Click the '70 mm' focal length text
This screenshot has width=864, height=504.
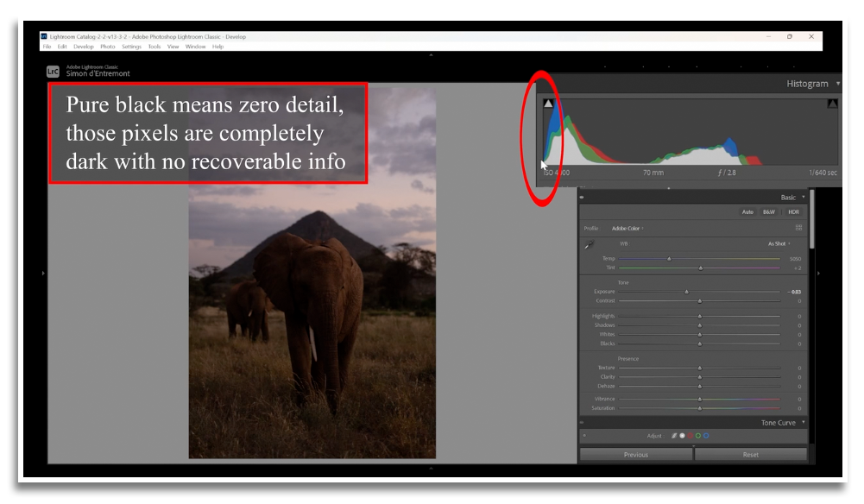click(653, 173)
